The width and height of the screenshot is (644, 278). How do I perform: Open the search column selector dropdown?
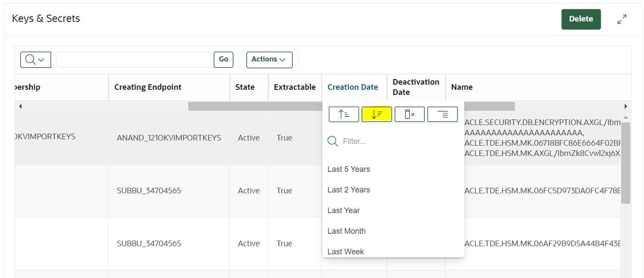point(36,60)
